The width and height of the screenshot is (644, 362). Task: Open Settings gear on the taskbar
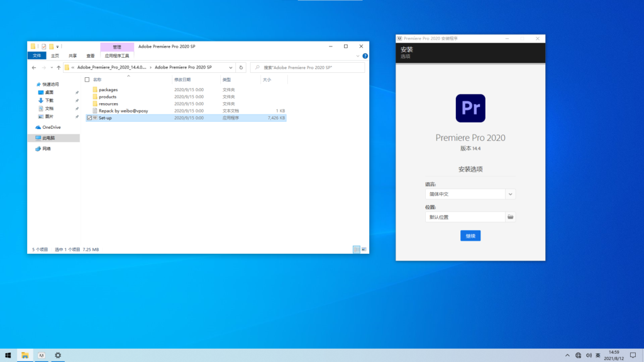pyautogui.click(x=58, y=356)
